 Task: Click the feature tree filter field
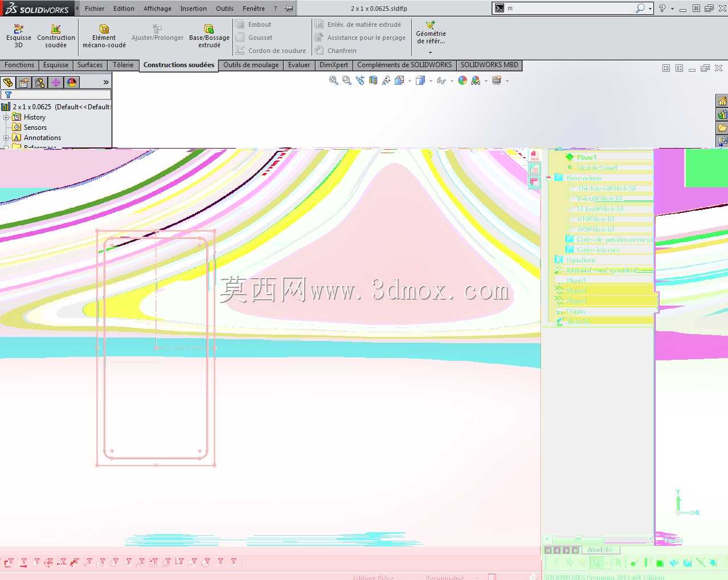pos(56,95)
